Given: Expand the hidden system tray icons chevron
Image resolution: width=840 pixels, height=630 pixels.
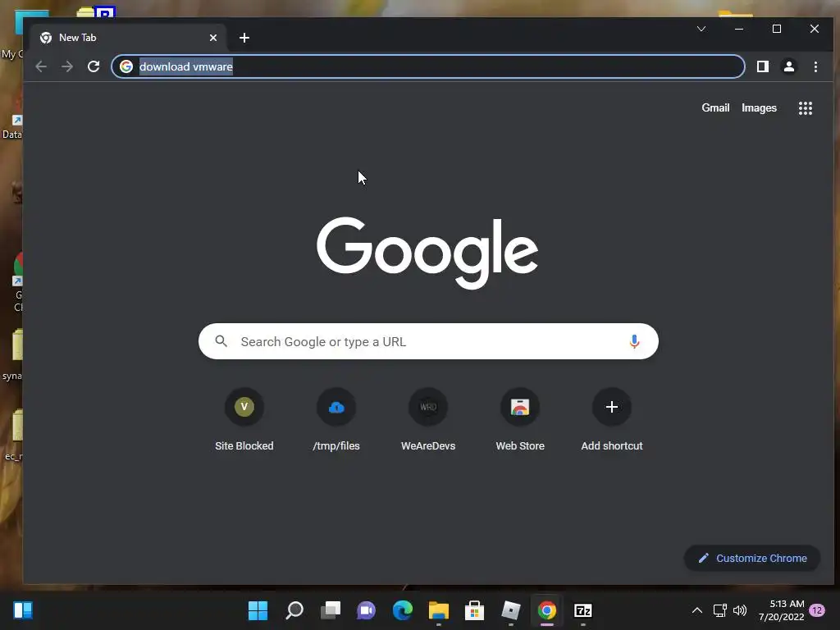Looking at the screenshot, I should pyautogui.click(x=697, y=610).
